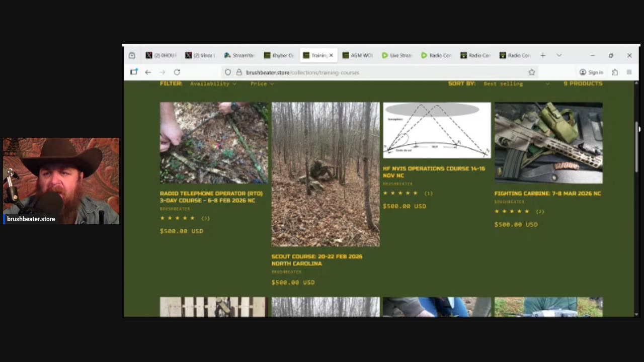Expand the Price filter

262,83
